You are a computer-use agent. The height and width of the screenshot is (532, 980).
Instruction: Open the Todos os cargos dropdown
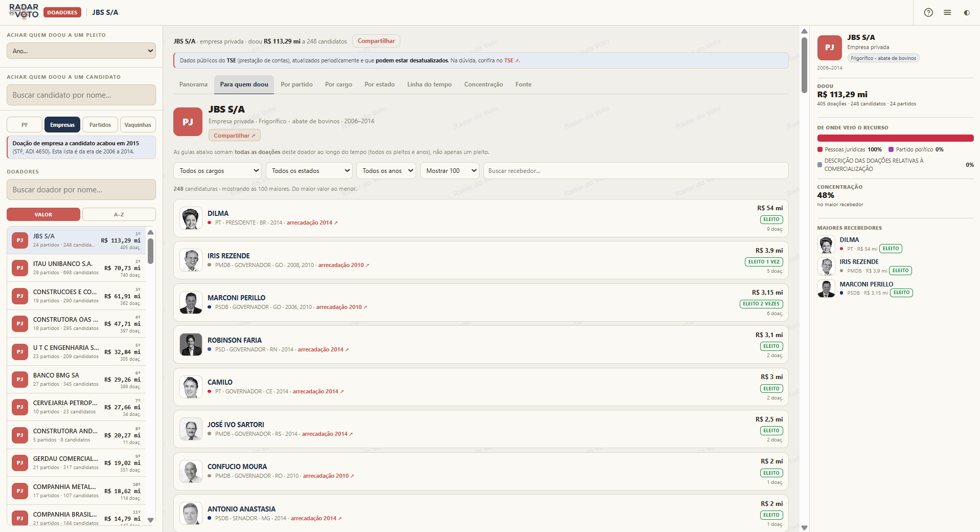[x=217, y=171]
